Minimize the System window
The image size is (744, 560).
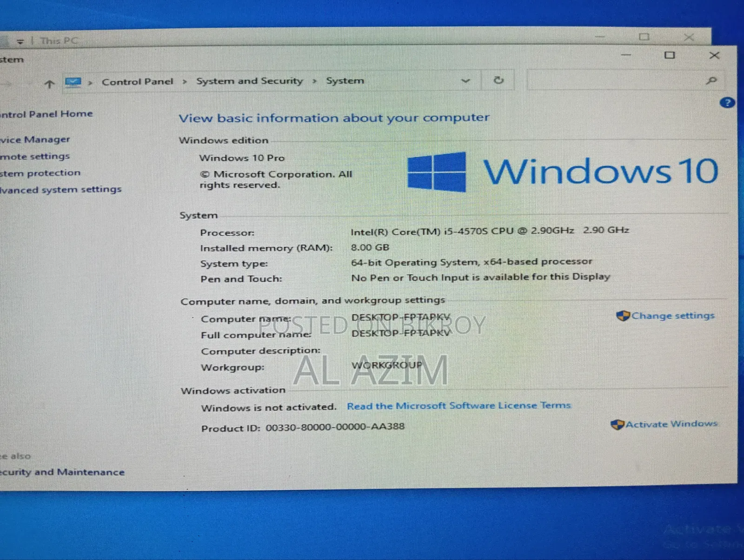pos(626,55)
